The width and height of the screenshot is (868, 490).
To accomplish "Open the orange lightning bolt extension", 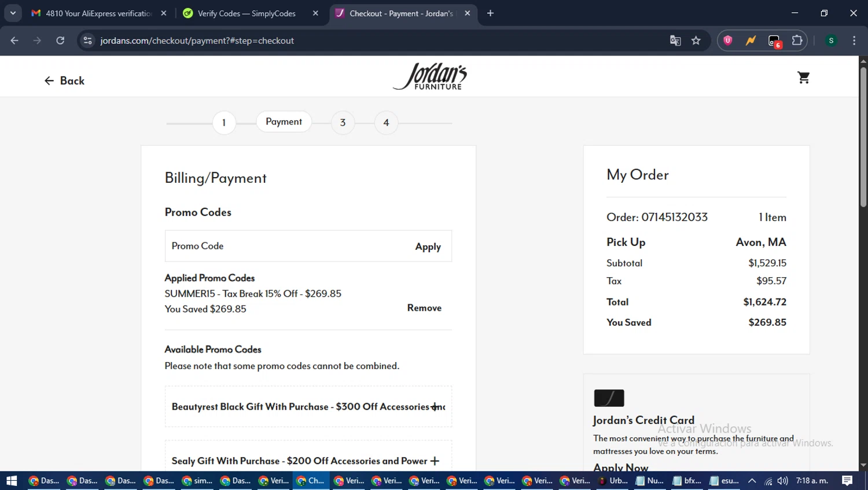I will (x=751, y=40).
